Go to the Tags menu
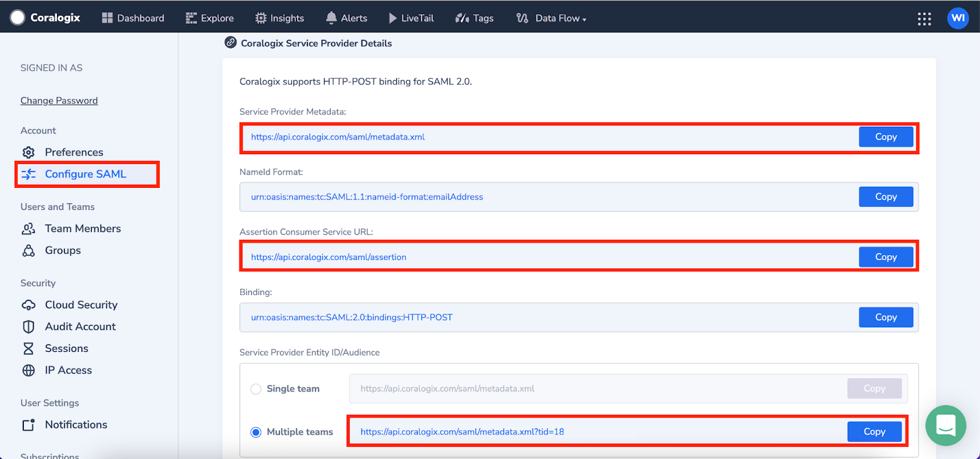 [x=474, y=18]
